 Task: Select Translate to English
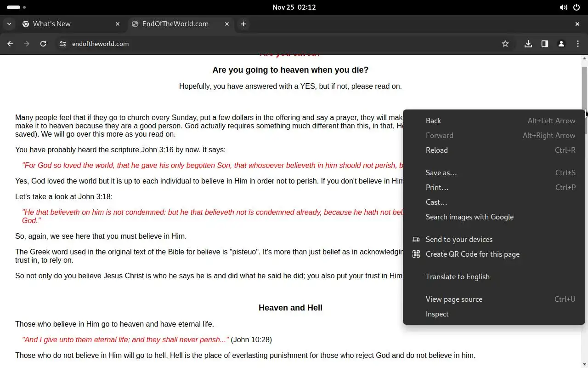pos(494,276)
